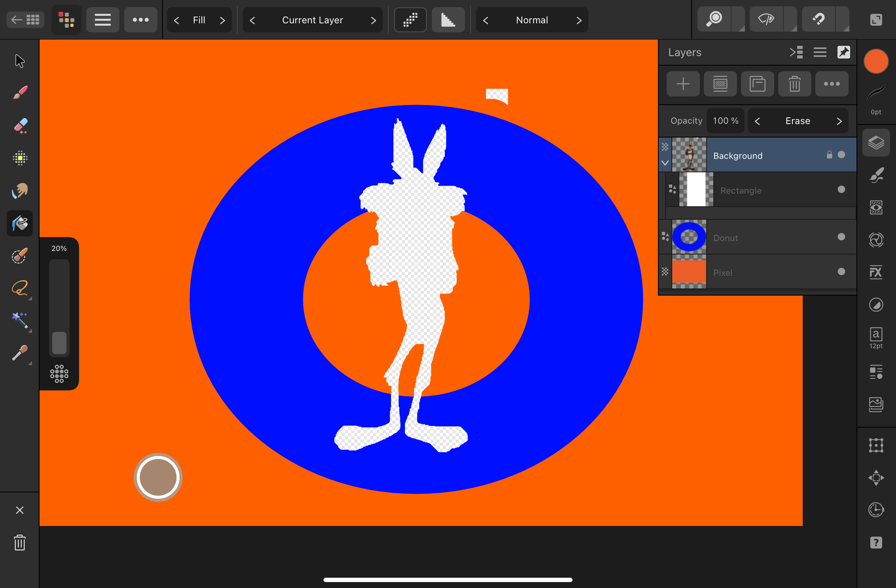Click the group layers button
Image resolution: width=896 pixels, height=588 pixels.
click(x=757, y=84)
